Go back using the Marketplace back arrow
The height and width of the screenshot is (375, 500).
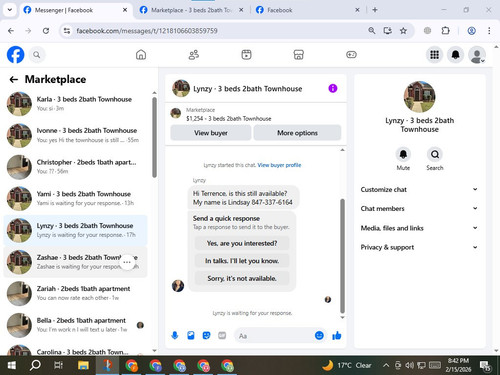point(14,79)
